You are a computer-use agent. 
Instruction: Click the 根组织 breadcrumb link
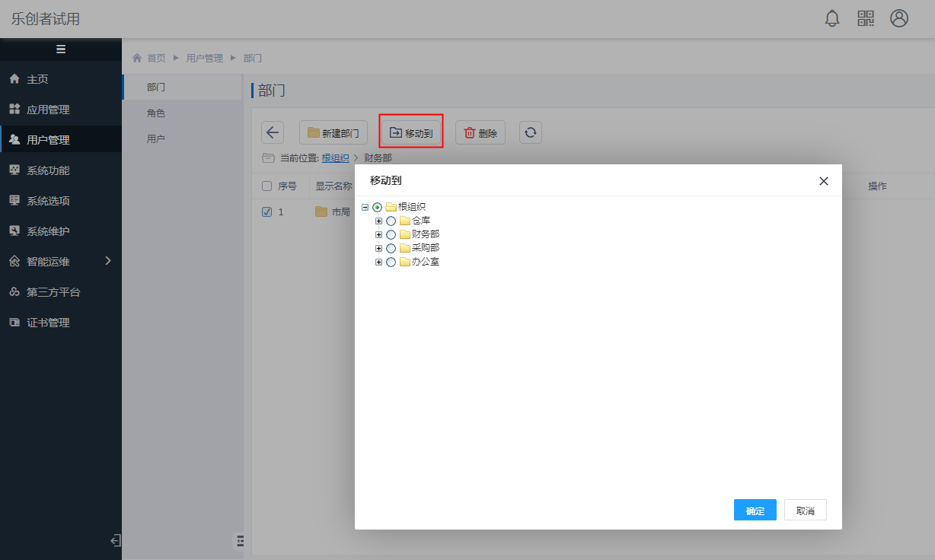pyautogui.click(x=335, y=158)
